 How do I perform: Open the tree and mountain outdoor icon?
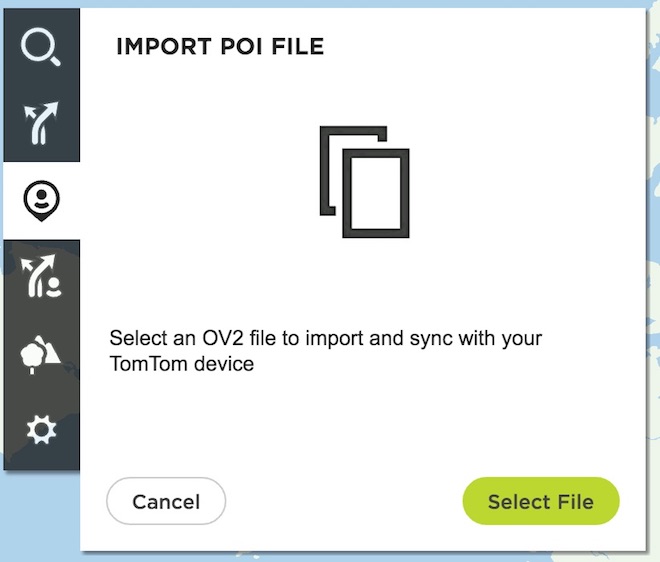coord(41,354)
